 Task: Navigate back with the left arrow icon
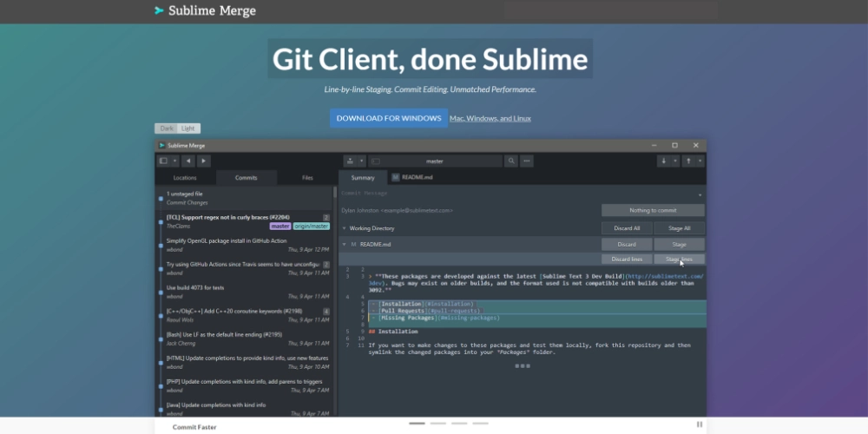pyautogui.click(x=188, y=161)
